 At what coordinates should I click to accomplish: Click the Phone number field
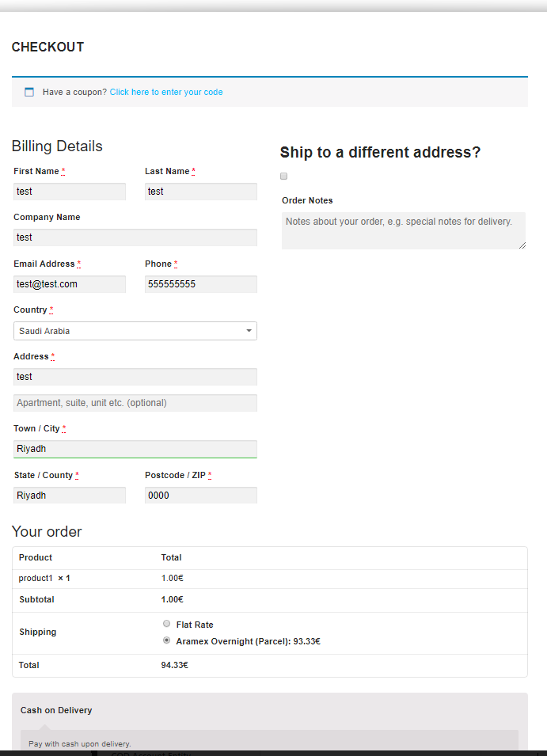coord(200,284)
